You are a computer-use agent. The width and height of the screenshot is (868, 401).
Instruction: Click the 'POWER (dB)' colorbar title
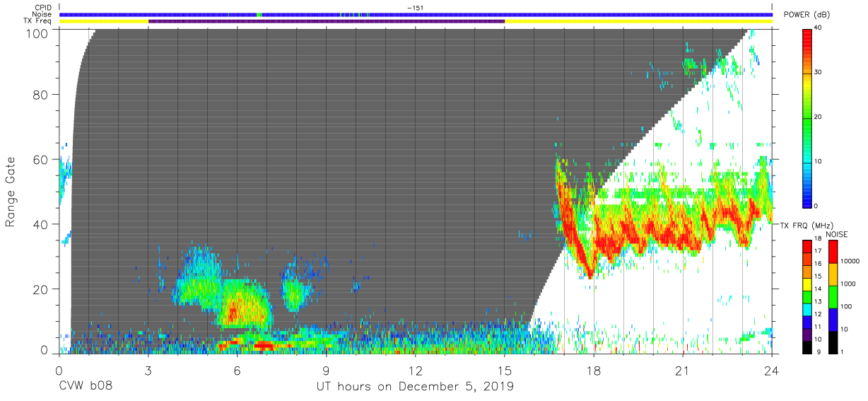(x=807, y=14)
